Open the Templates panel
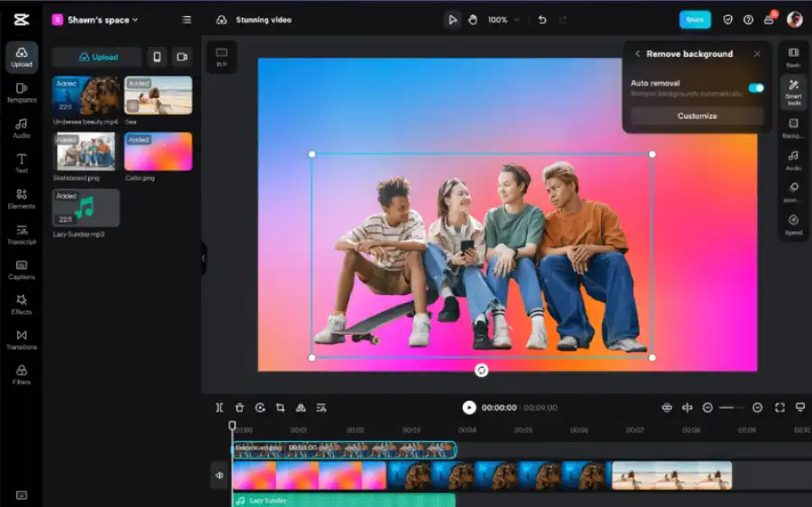Viewport: 812px width, 507px height. click(22, 93)
